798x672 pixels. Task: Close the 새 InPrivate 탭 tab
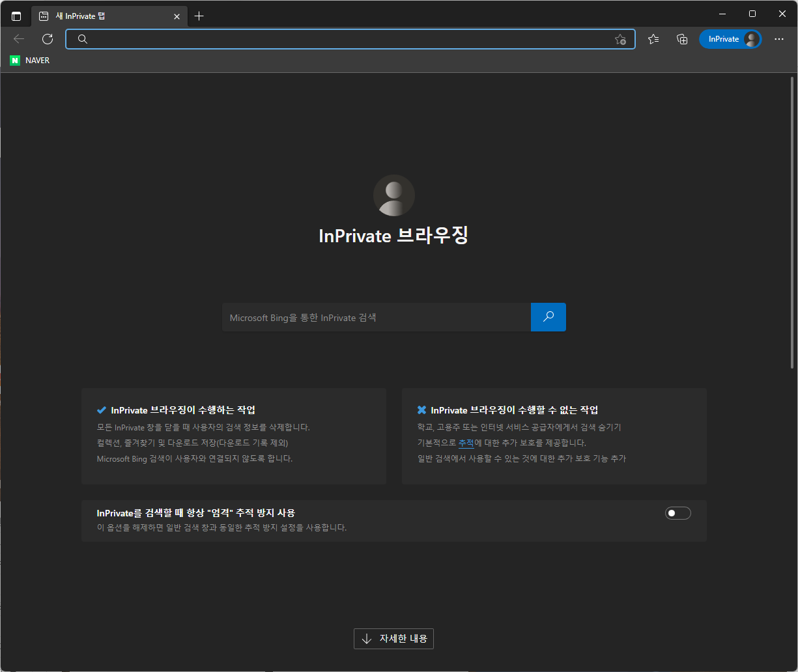point(177,16)
